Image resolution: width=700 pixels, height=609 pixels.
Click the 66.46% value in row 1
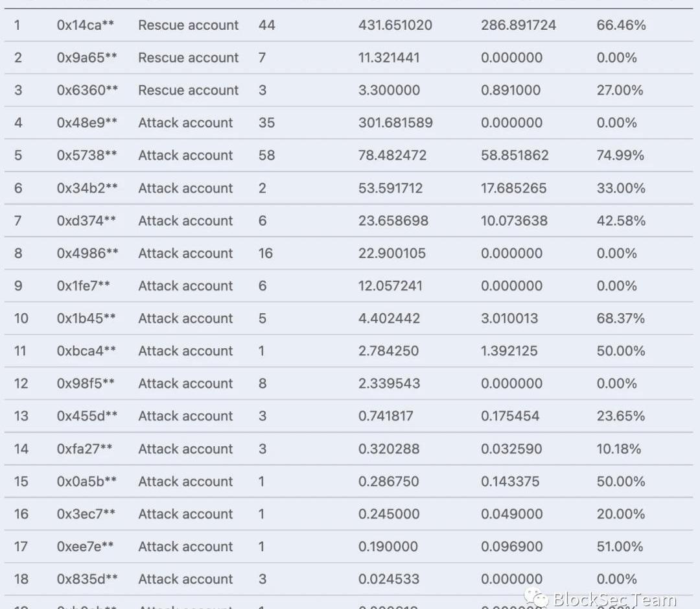pos(621,25)
